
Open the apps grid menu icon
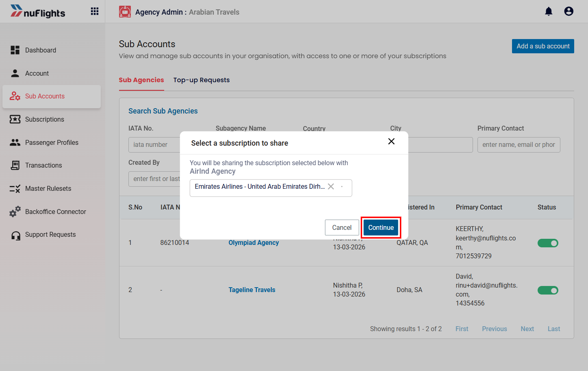[x=95, y=11]
